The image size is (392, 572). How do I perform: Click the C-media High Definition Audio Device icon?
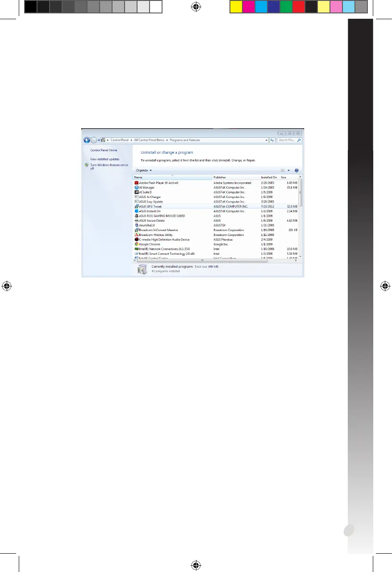136,240
